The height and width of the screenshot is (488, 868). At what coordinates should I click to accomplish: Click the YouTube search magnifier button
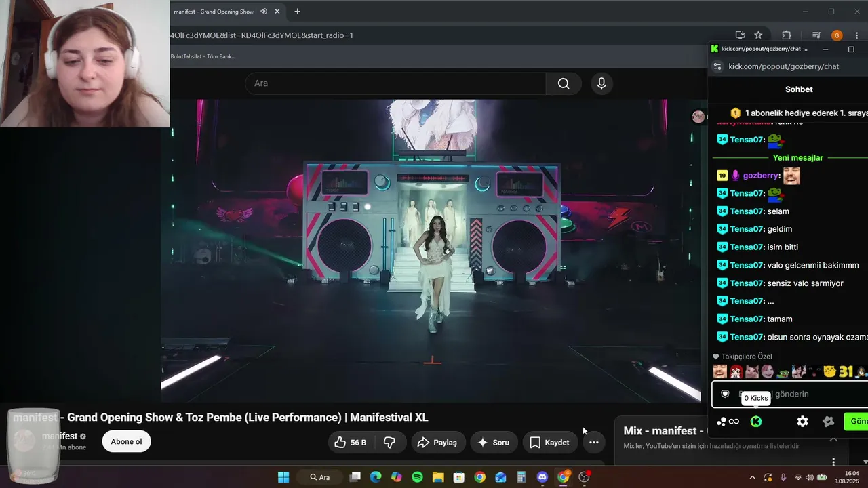pos(564,83)
